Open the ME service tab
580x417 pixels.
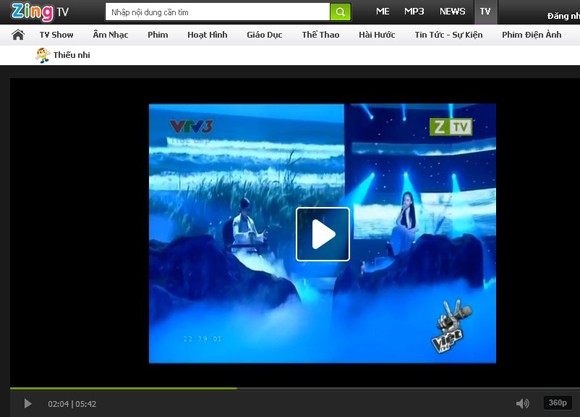(x=382, y=12)
